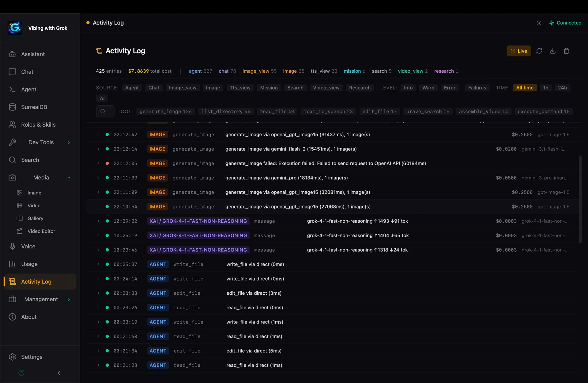Viewport: 588px width, 383px height.
Task: Click the tool search field
Action: [x=105, y=111]
